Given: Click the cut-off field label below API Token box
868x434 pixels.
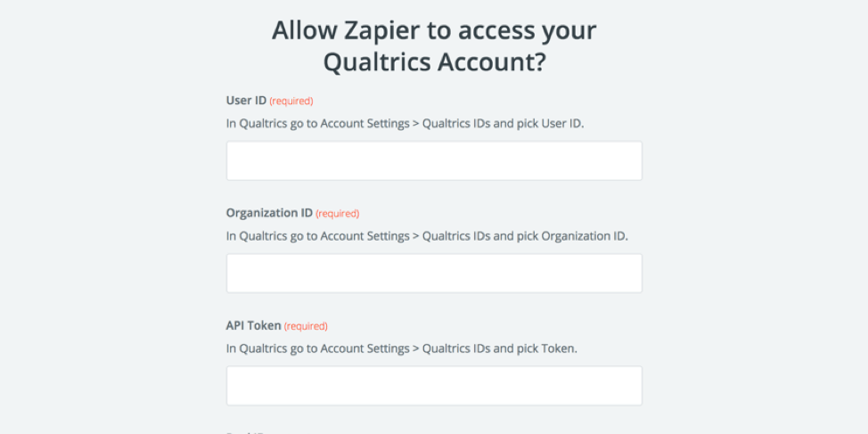Looking at the screenshot, I should [x=246, y=432].
